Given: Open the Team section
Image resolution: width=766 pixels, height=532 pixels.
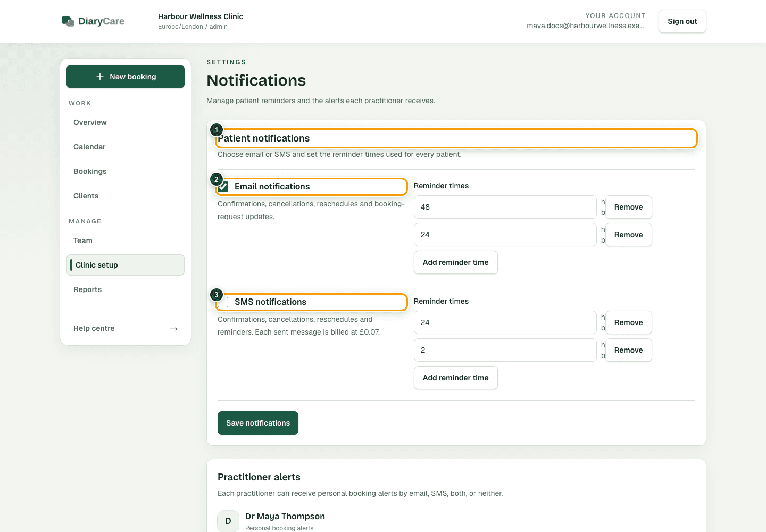Looking at the screenshot, I should point(126,240).
